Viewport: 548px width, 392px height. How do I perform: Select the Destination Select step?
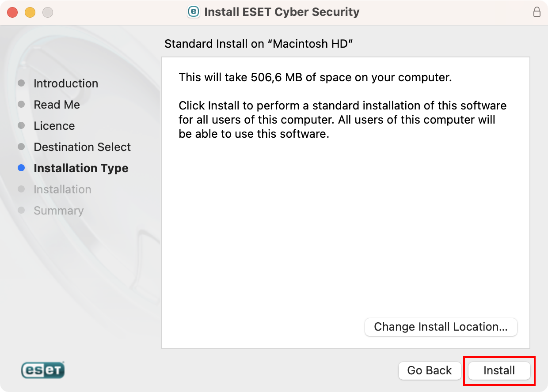click(82, 147)
